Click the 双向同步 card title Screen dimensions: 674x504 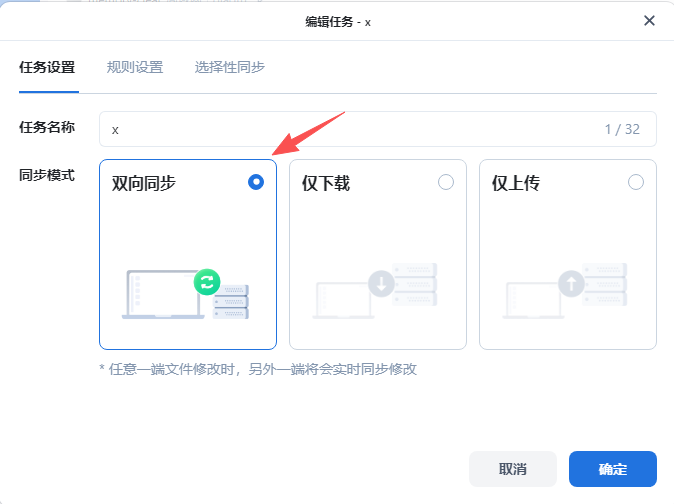pos(144,183)
